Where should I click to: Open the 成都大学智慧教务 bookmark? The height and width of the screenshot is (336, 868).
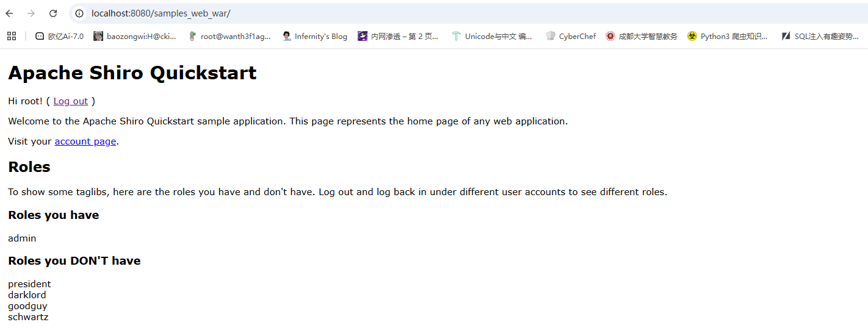(x=642, y=36)
